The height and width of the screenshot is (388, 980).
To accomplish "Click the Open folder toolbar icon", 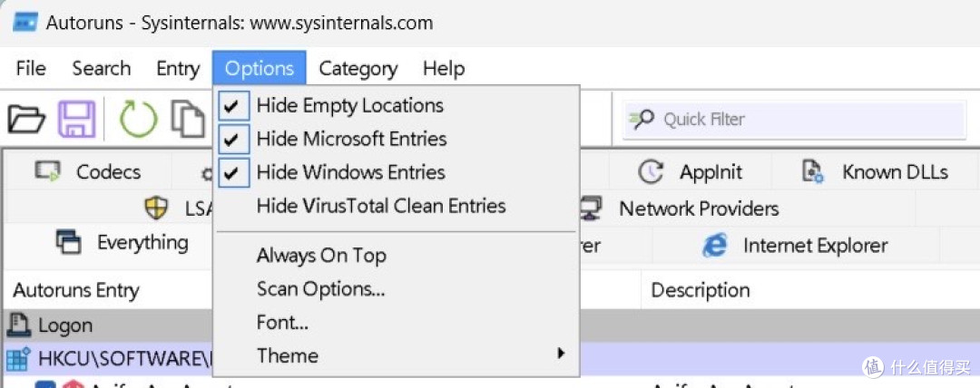I will point(25,119).
